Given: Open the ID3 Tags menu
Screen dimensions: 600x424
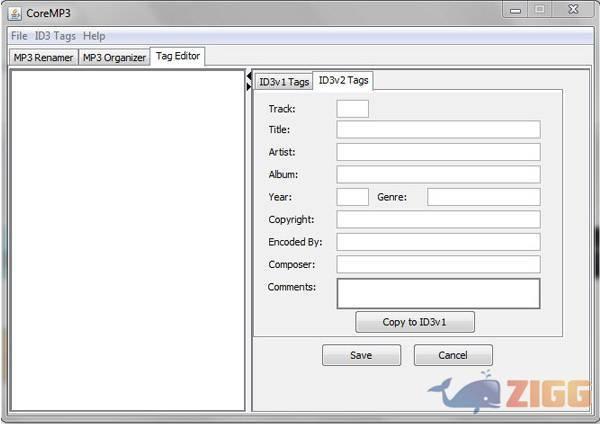Looking at the screenshot, I should 55,36.
